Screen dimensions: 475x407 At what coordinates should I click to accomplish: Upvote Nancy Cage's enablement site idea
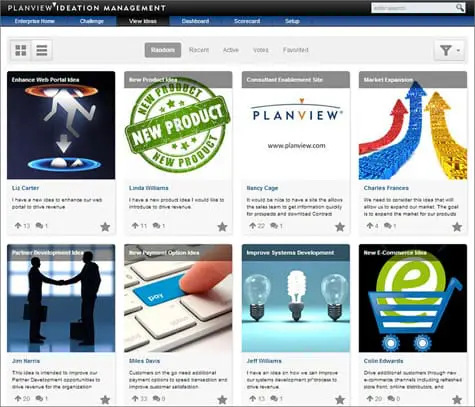pyautogui.click(x=253, y=226)
